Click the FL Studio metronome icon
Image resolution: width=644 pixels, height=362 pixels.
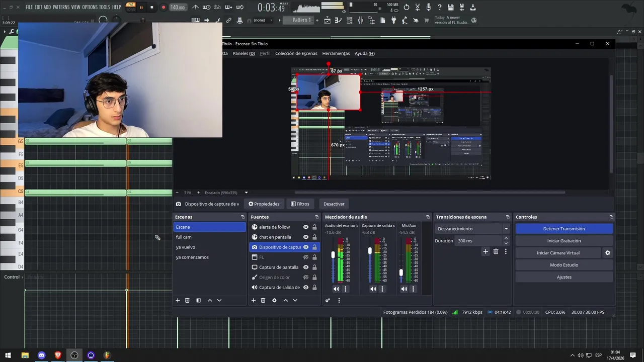[196, 7]
